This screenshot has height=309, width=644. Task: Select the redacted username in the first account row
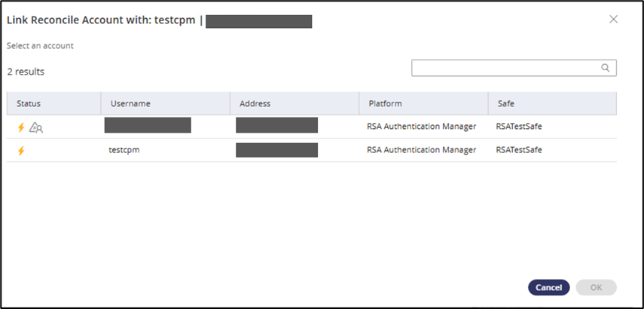coord(148,125)
